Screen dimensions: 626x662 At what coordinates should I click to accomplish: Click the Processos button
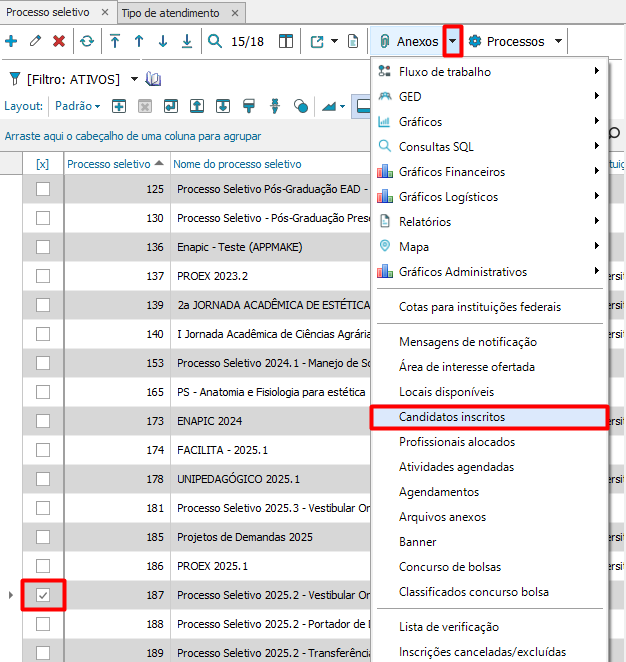click(507, 42)
